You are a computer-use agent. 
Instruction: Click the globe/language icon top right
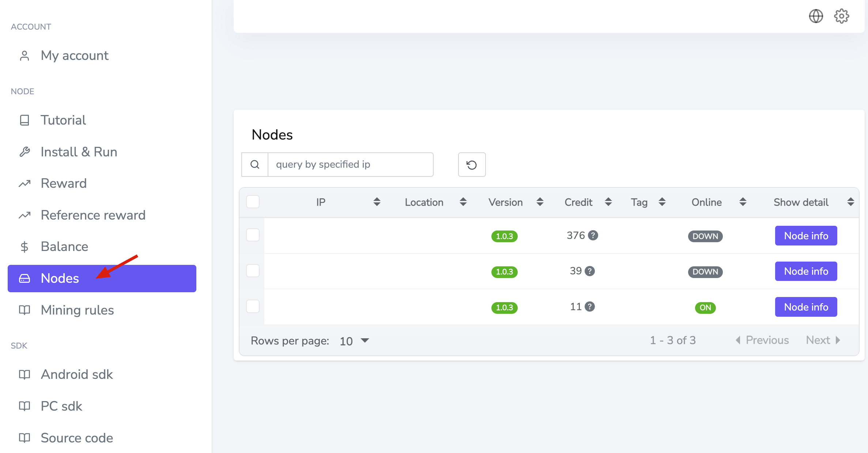click(x=816, y=16)
